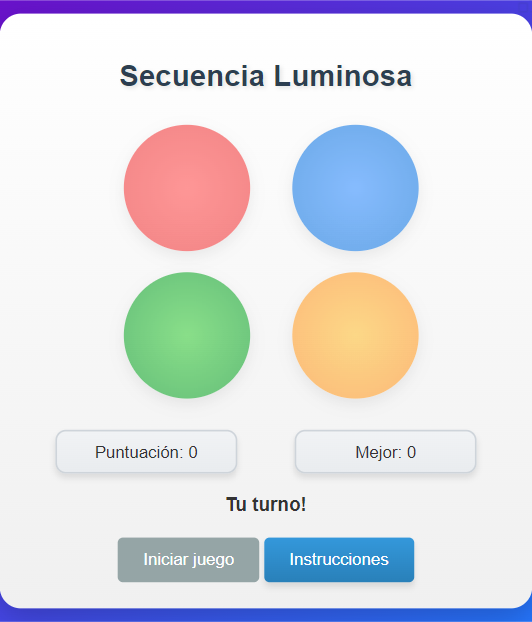Click the Mejor best-score box

(x=386, y=451)
